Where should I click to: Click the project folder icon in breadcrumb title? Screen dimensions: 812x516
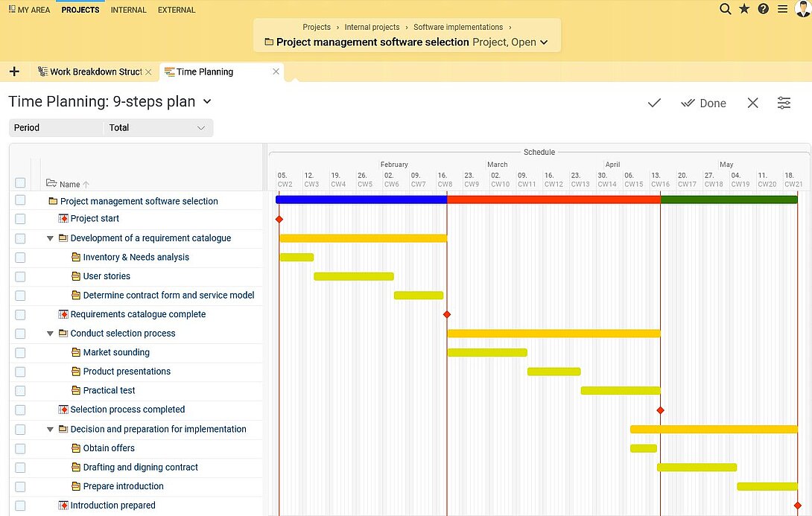[269, 42]
